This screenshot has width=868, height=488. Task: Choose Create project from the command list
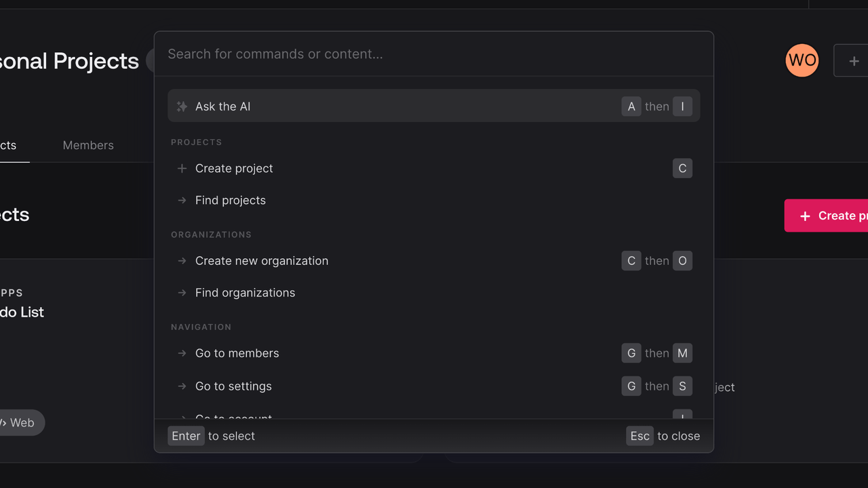click(434, 168)
